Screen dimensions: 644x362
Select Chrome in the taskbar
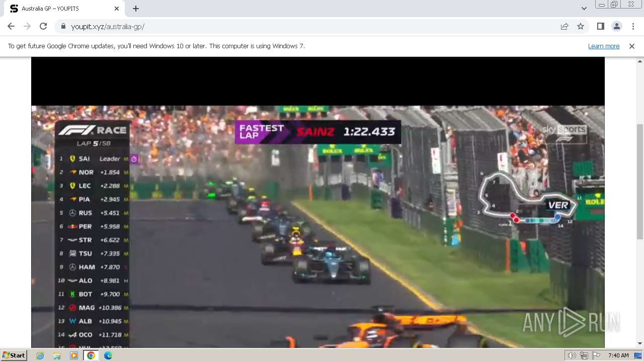91,355
